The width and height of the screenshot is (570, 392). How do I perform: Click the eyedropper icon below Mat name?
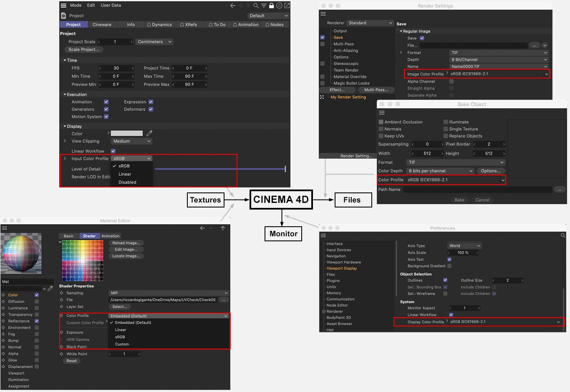[50, 288]
